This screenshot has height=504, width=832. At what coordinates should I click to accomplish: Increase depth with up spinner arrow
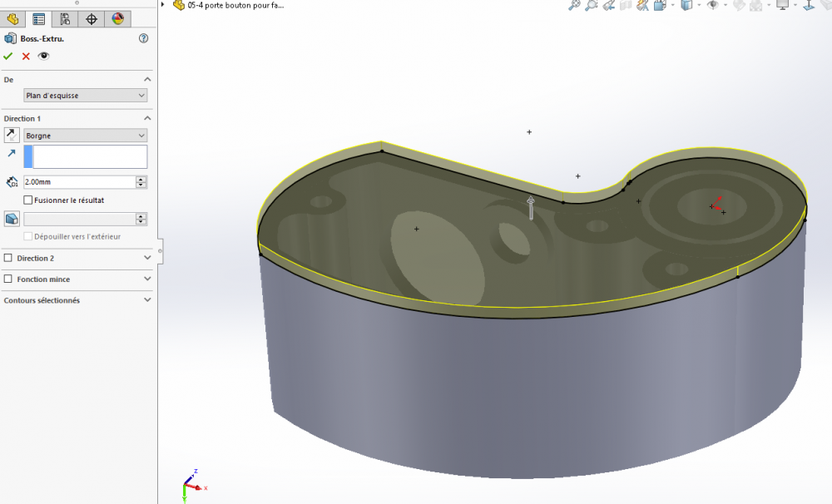tap(141, 179)
